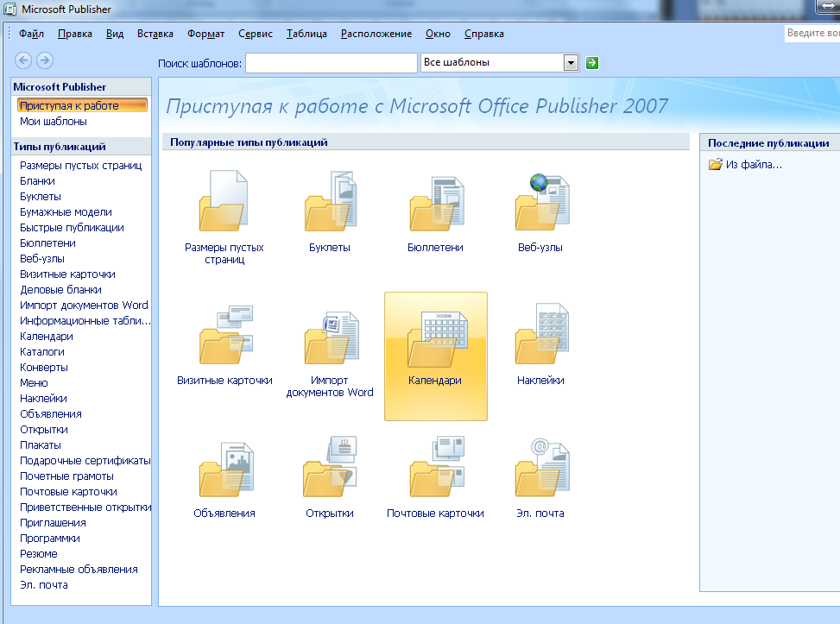Select Объявления in the sidebar list
The width and height of the screenshot is (840, 624).
[x=51, y=414]
